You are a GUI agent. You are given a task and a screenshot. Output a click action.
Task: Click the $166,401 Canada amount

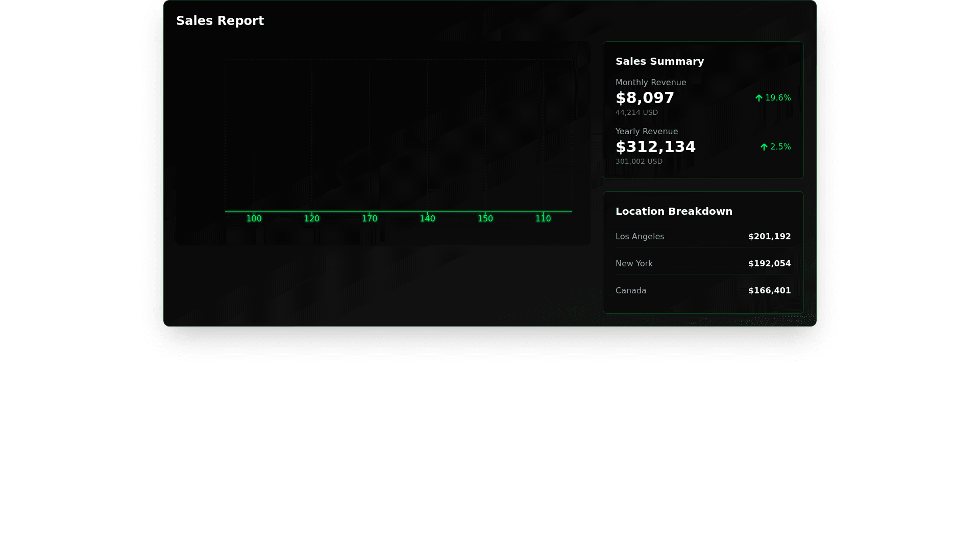(x=769, y=291)
